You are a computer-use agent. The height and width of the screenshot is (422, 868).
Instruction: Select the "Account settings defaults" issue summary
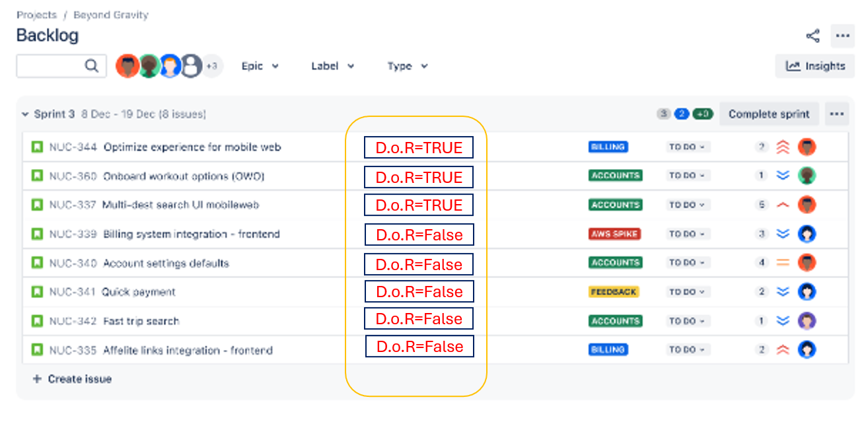pyautogui.click(x=166, y=263)
